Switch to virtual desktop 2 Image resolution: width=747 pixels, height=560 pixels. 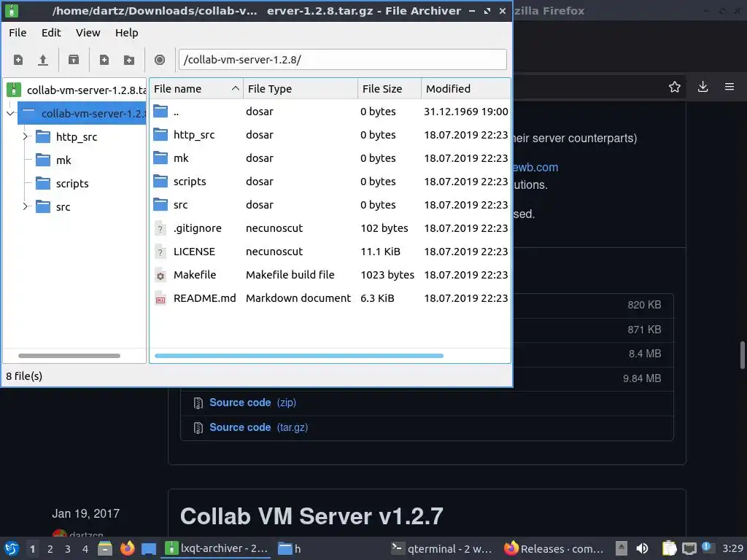point(50,549)
